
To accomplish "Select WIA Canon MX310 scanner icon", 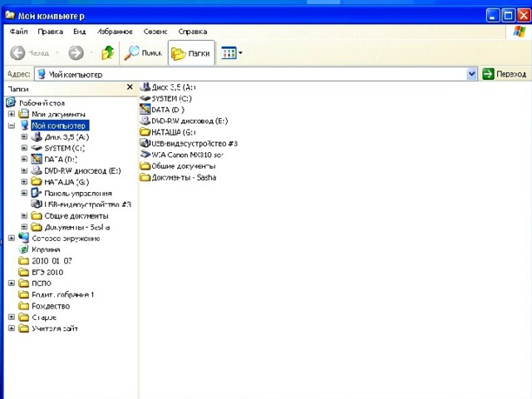I will pyautogui.click(x=145, y=155).
